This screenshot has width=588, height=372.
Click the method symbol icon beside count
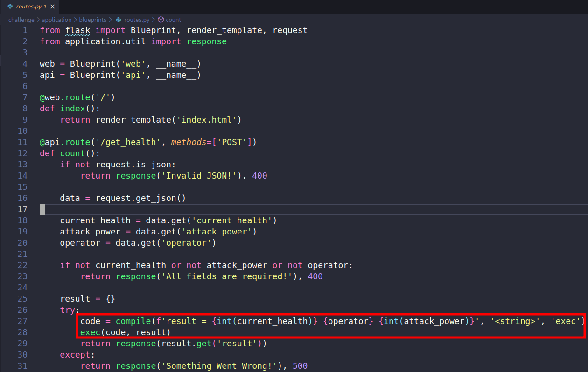coord(161,20)
